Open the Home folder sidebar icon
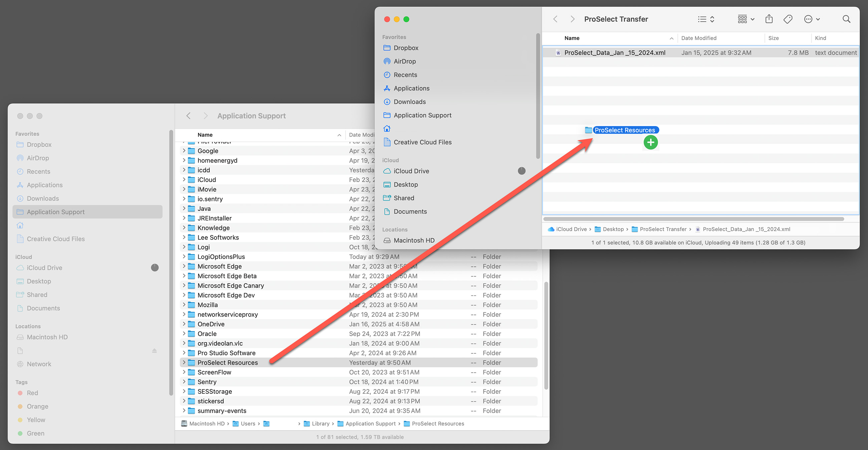This screenshot has width=868, height=450. tap(387, 129)
